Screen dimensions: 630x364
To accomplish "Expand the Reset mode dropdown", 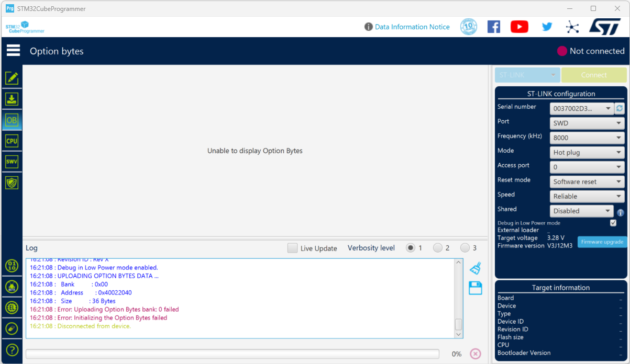I will pos(587,181).
